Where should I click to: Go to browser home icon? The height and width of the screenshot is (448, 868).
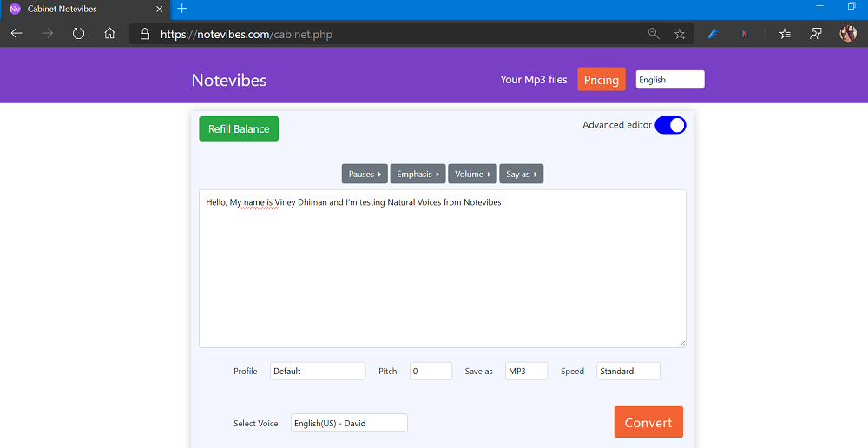[x=109, y=34]
